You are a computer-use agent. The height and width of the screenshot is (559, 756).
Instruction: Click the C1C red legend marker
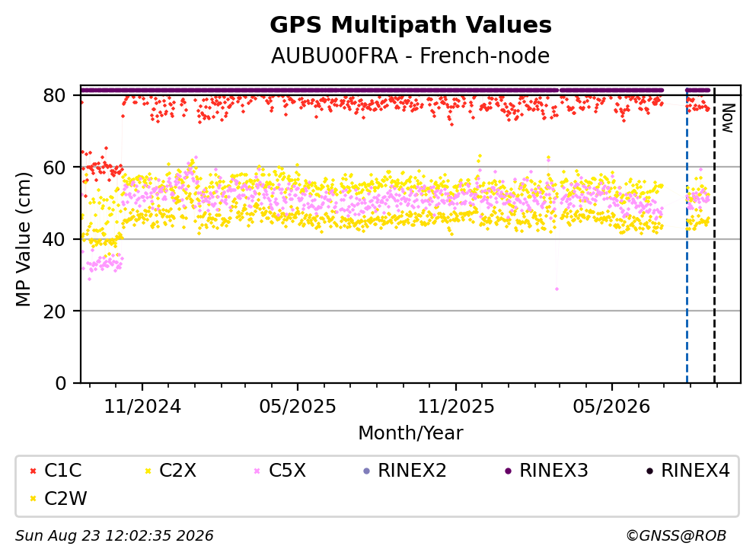pos(33,471)
